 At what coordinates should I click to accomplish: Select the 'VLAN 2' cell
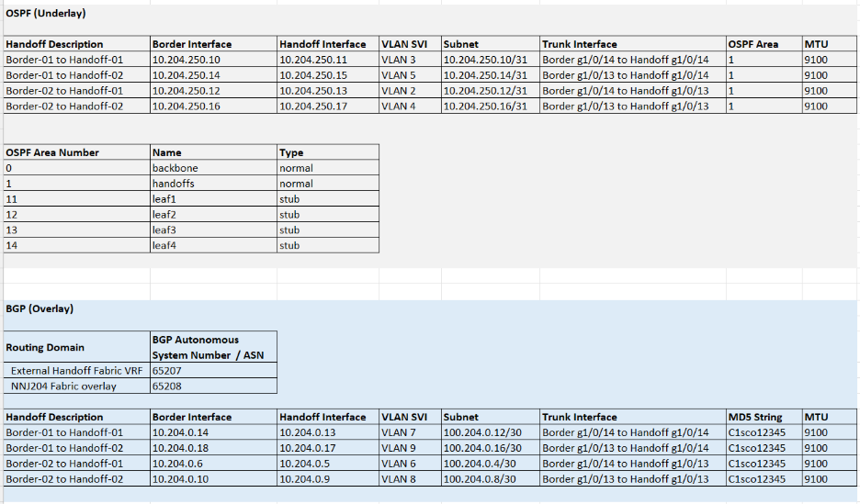[x=411, y=91]
